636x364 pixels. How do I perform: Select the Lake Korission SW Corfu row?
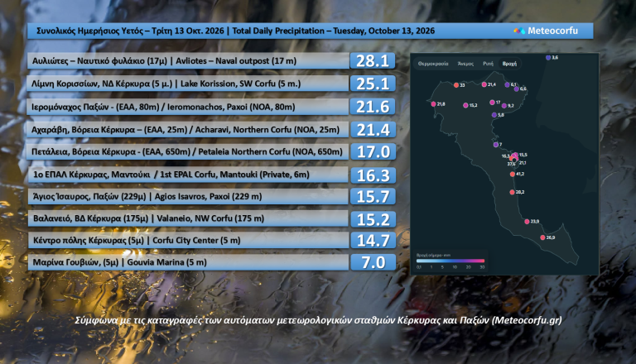pos(188,84)
